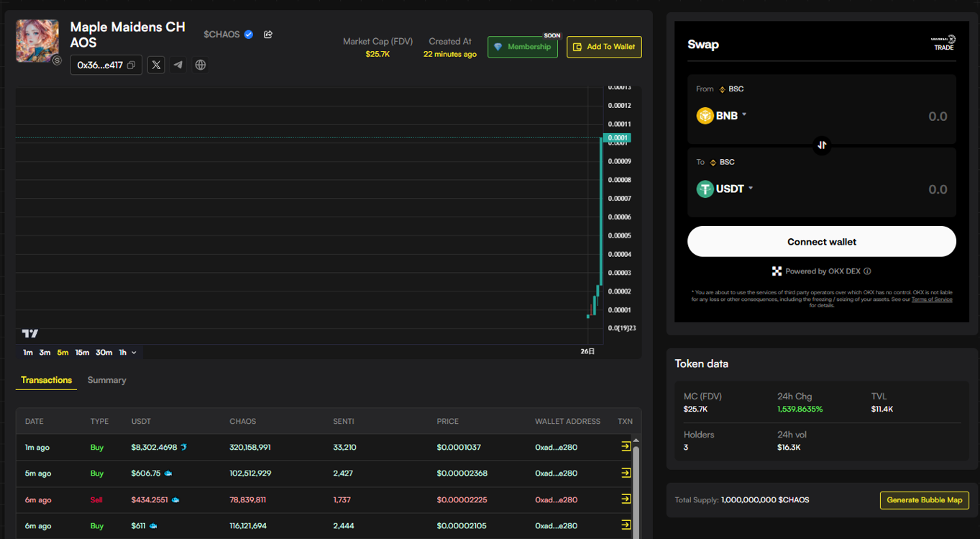Viewport: 980px width, 539px height.
Task: Click the fish icon next to $611
Action: (153, 526)
